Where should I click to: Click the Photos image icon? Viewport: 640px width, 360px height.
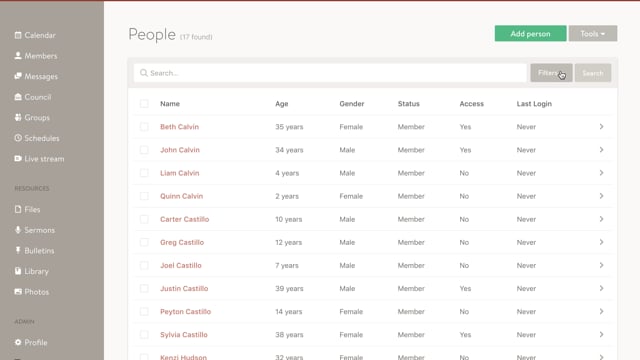coord(18,291)
